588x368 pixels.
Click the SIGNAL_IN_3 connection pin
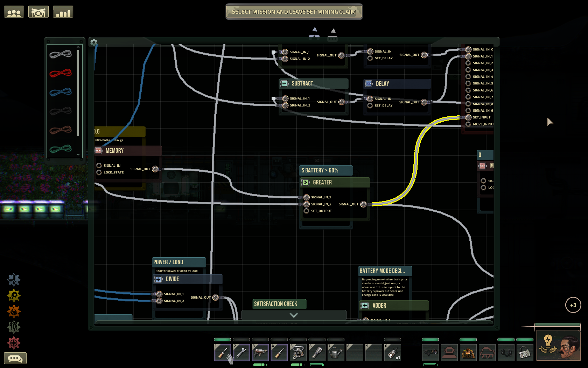point(468,70)
